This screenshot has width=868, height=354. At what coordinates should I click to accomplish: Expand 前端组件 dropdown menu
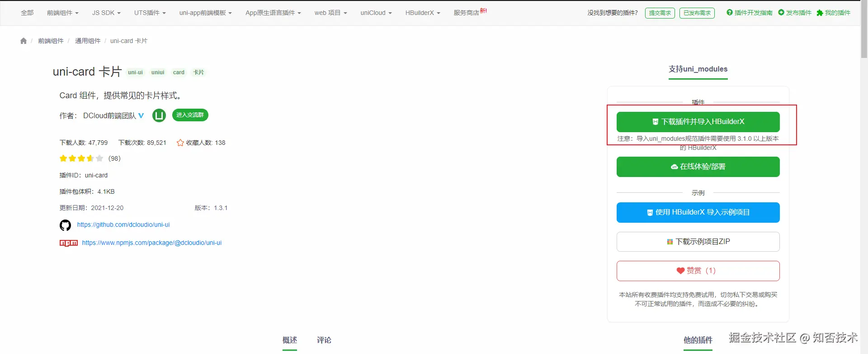(63, 13)
